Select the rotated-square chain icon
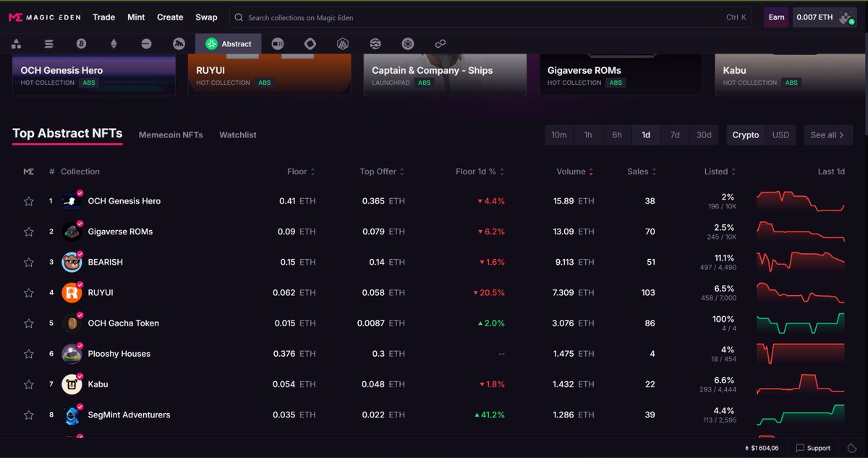Viewport: 868px width, 458px height. click(310, 44)
